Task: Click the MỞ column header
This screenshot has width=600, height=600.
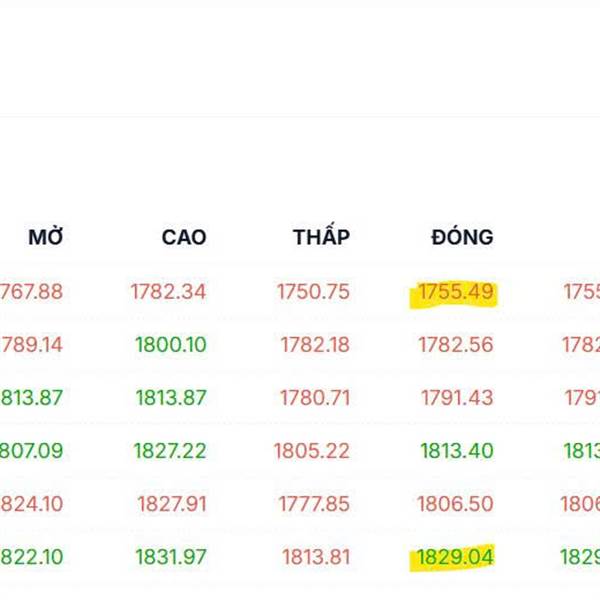Action: (46, 238)
